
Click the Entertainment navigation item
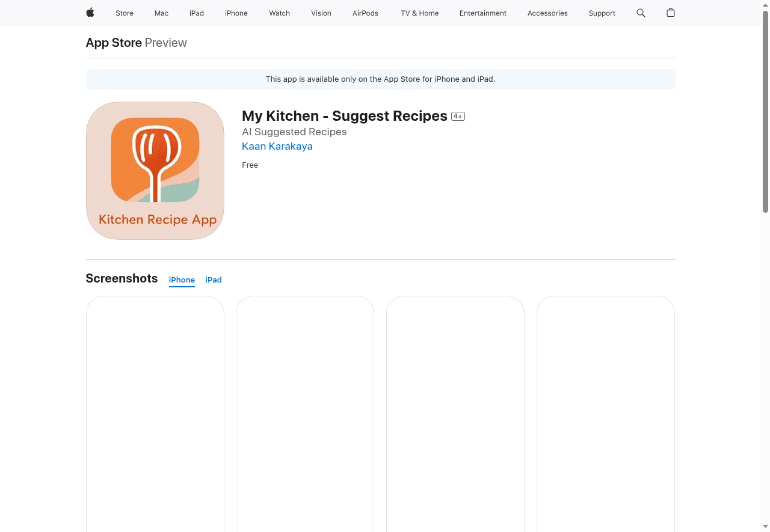pos(483,13)
